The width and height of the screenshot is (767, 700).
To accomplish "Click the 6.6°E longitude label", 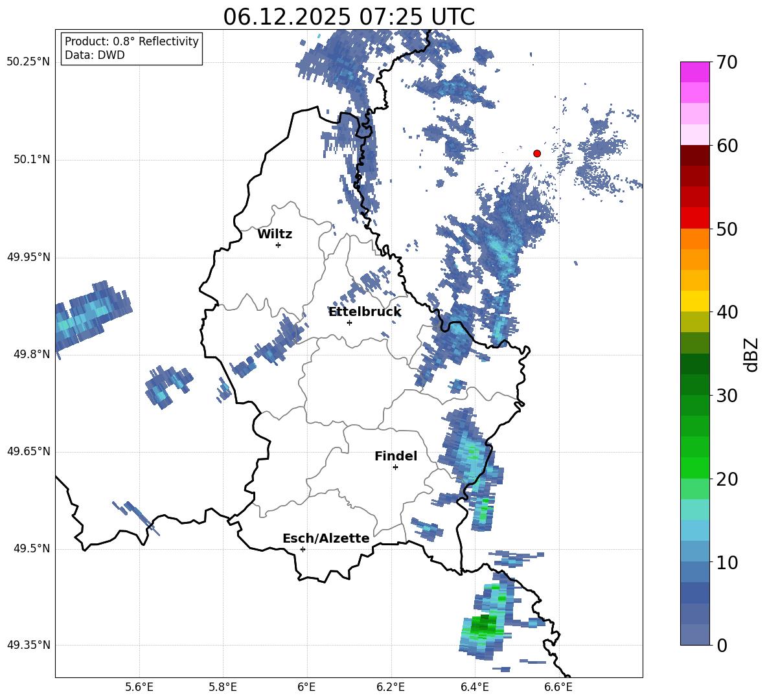I will point(558,687).
